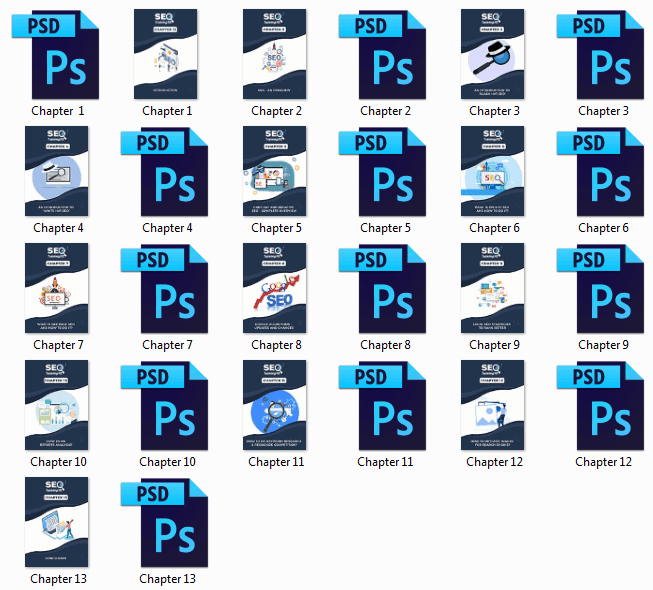Select the Chapter 2 Photoshop file icon
Screen dimensions: 653x590
coord(385,53)
